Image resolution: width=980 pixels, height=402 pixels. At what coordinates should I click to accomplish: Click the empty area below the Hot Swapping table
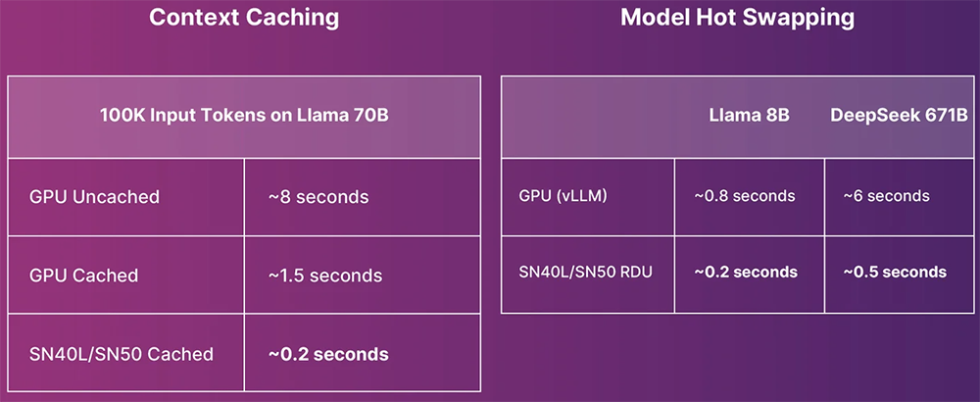(x=735, y=358)
